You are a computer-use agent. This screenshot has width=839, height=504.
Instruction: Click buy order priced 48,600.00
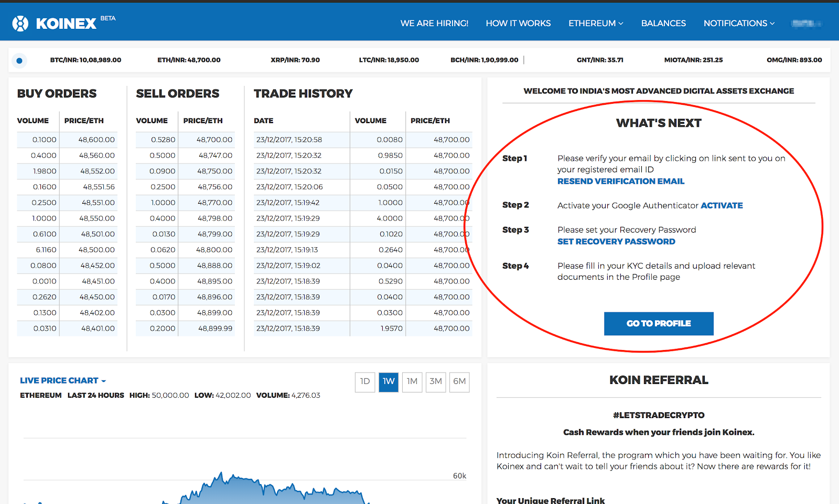coord(96,140)
